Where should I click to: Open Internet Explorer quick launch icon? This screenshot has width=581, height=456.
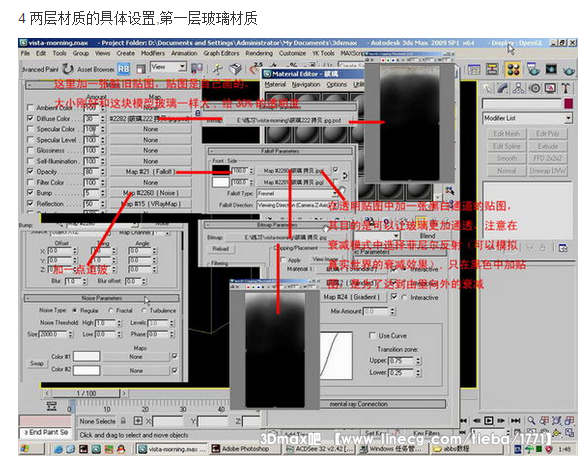[x=58, y=449]
